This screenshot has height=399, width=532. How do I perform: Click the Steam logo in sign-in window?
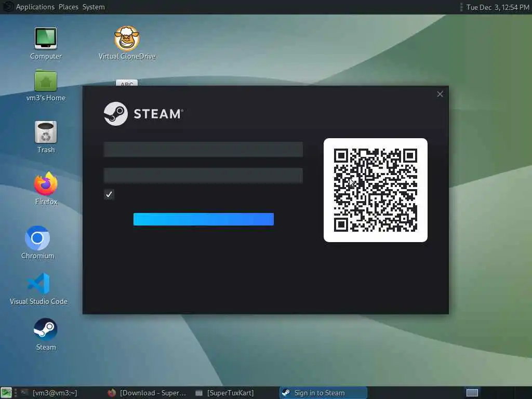click(143, 114)
